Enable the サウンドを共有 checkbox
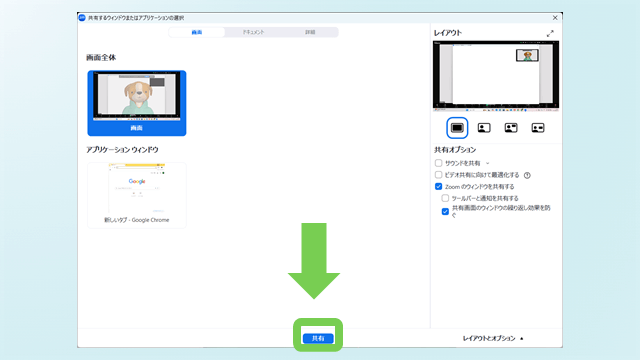The width and height of the screenshot is (640, 360). (438, 163)
